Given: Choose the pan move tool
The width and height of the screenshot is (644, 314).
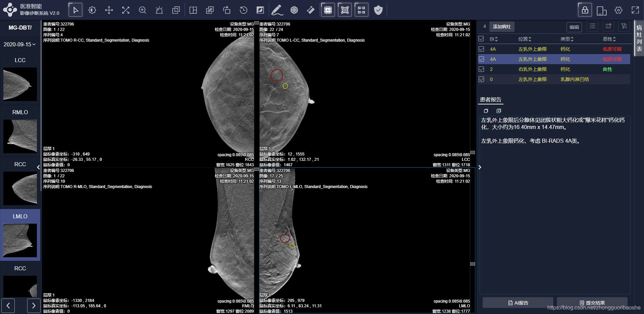Looking at the screenshot, I should (109, 10).
